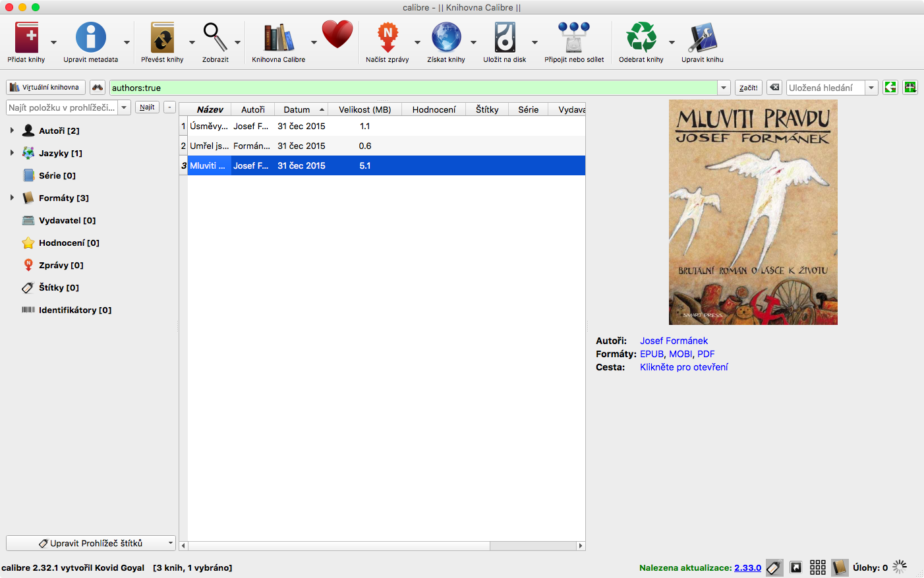Click the Josef Formánek author link
The image size is (924, 578).
674,341
